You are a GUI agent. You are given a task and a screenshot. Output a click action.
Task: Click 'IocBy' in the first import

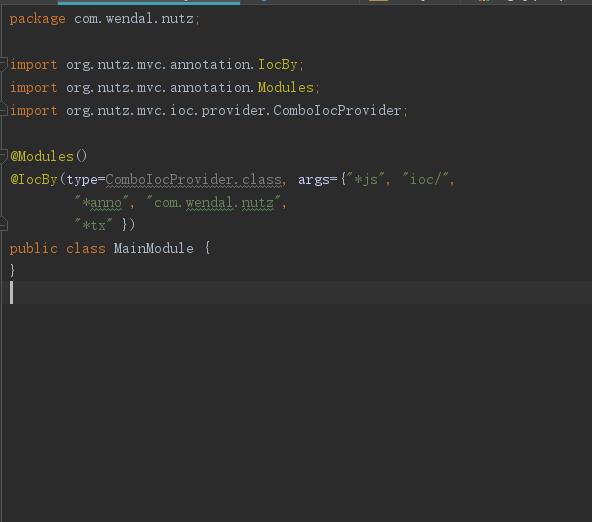pyautogui.click(x=278, y=65)
